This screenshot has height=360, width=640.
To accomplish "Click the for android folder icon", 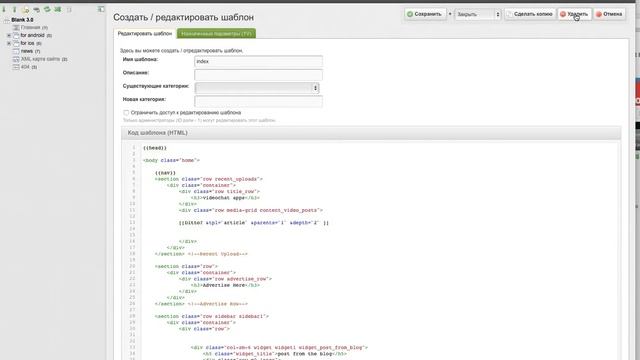I will 16,36.
